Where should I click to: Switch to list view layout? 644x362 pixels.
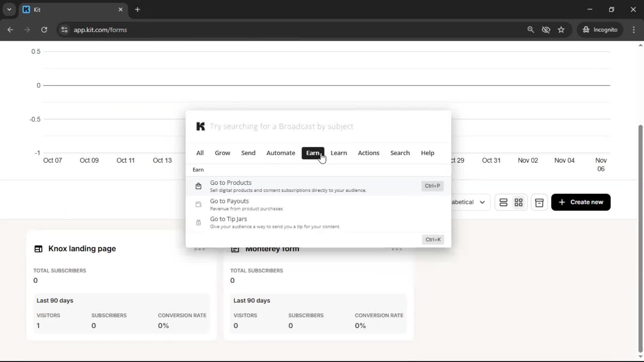503,202
